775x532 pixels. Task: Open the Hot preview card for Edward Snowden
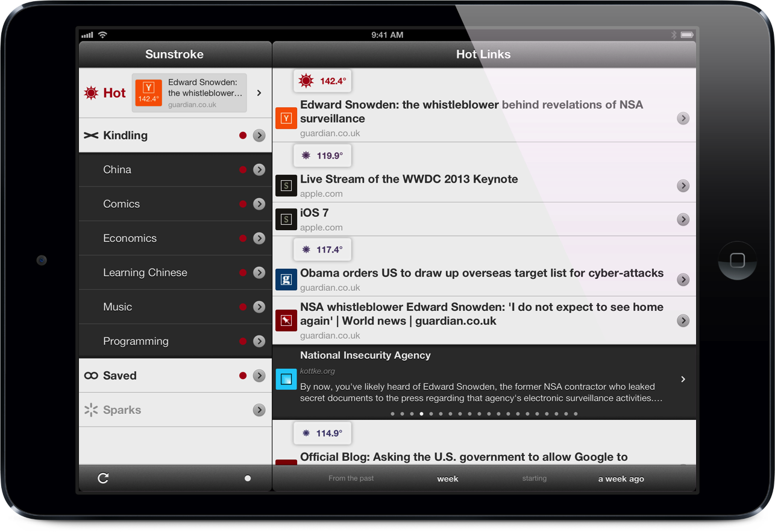coord(189,93)
